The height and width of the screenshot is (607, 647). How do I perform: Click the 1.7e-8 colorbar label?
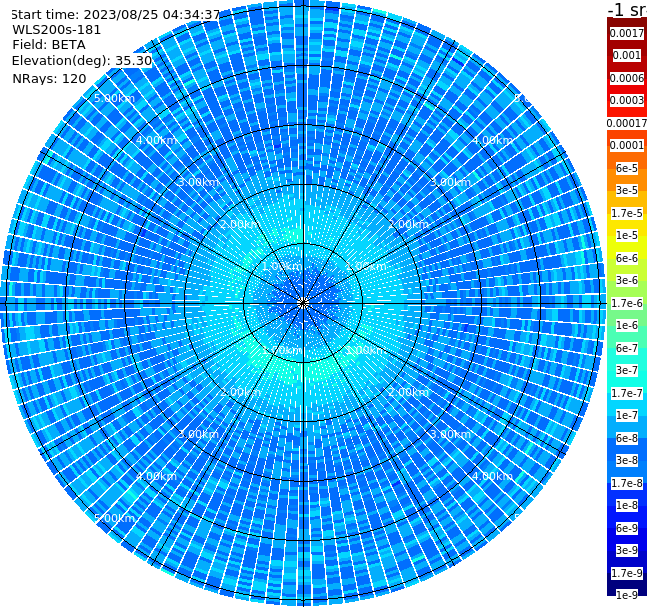[627, 483]
